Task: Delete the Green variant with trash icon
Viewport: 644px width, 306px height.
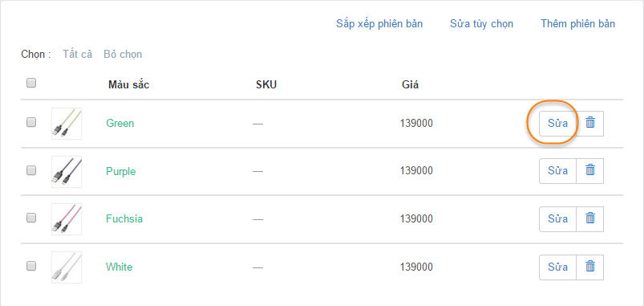Action: click(590, 123)
